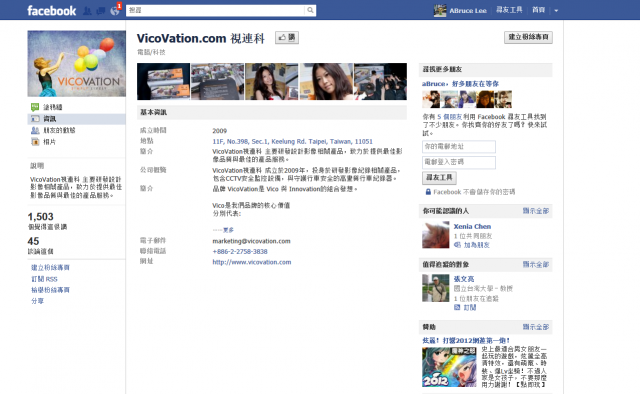Select the Wall item in left sidebar
This screenshot has height=394, width=640.
(76, 107)
